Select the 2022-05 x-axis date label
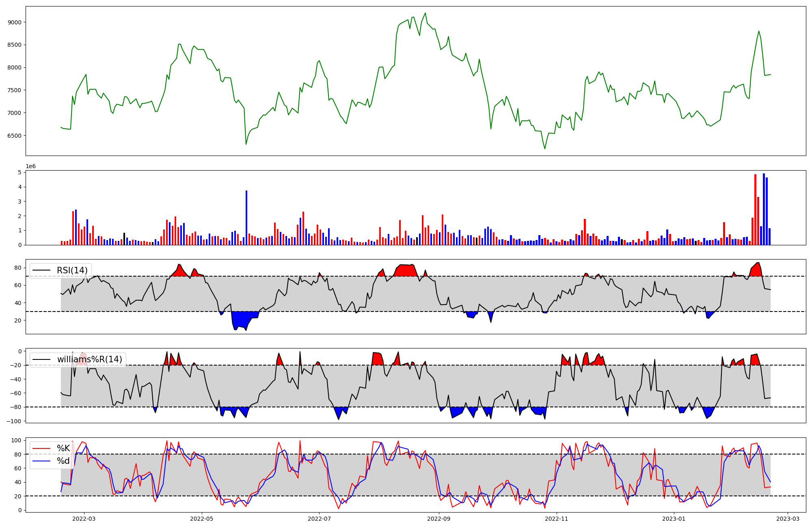 pyautogui.click(x=201, y=519)
